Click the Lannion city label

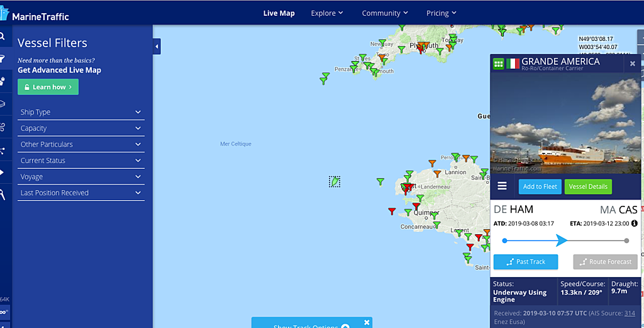tap(455, 172)
